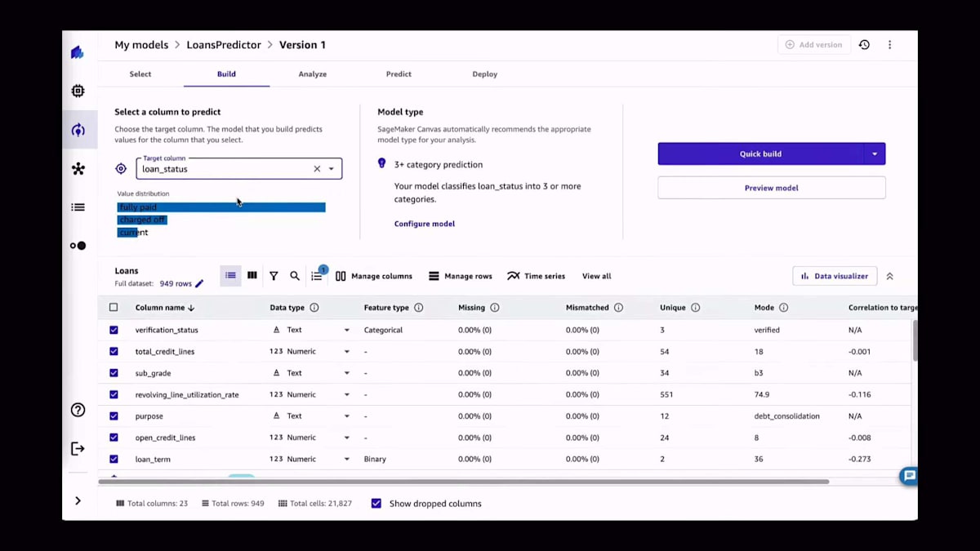Open the My models sidebar icon
980x551 pixels.
[x=78, y=130]
